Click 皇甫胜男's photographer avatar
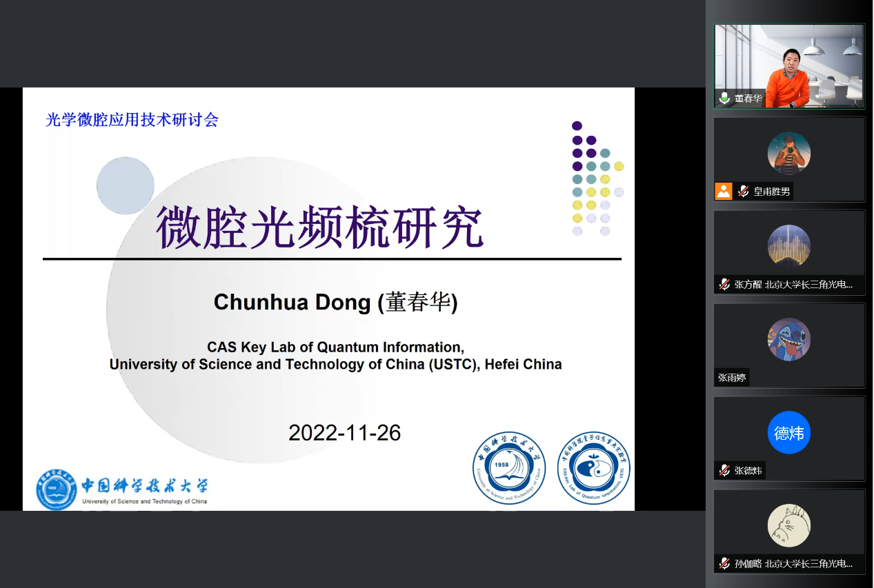Viewport: 874px width, 588px height. tap(788, 153)
